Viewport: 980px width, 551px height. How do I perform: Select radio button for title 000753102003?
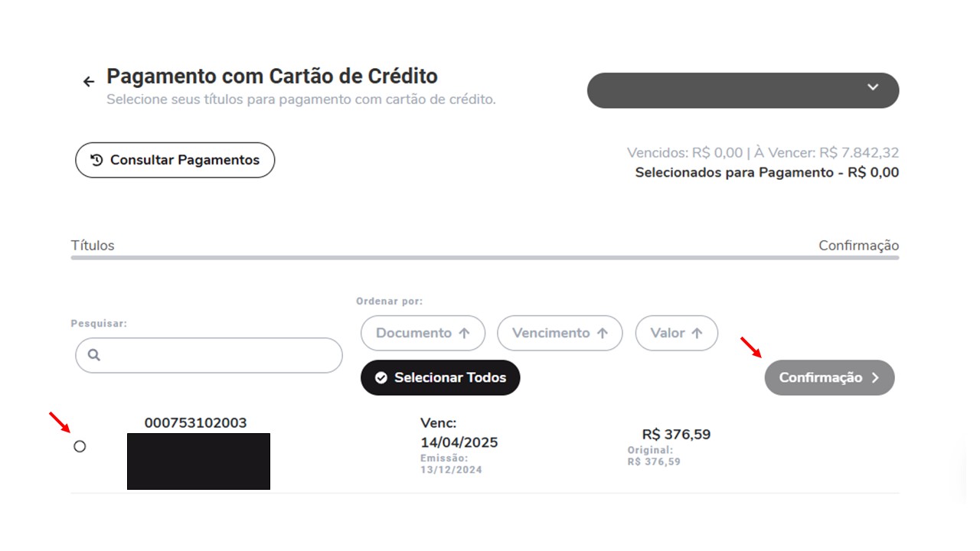80,446
